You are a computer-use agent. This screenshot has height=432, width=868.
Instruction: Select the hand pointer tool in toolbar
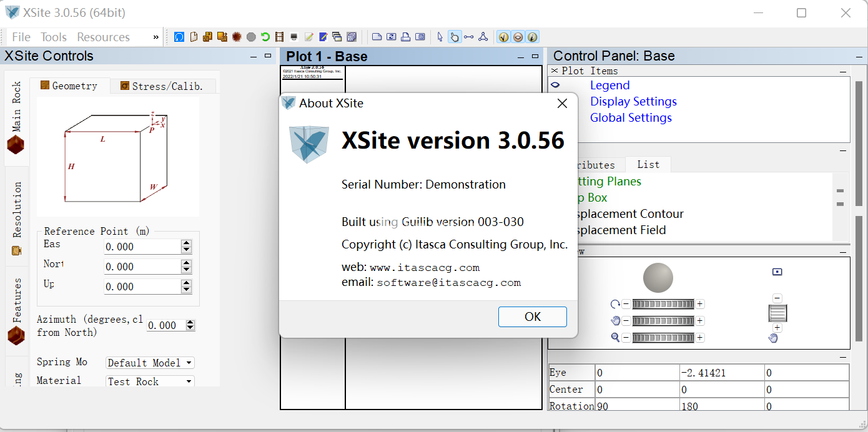(454, 37)
